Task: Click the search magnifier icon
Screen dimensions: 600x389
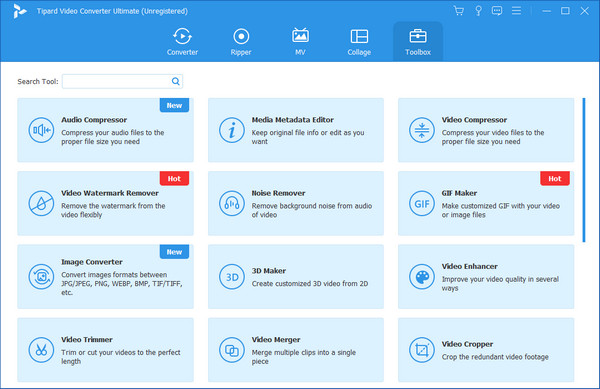Action: point(176,81)
